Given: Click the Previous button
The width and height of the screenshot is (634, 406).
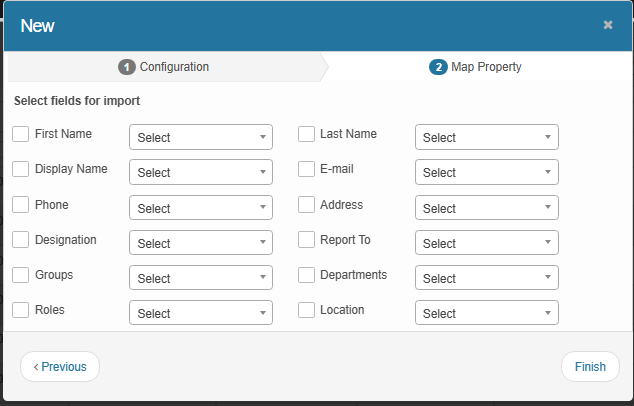Looking at the screenshot, I should click(60, 366).
